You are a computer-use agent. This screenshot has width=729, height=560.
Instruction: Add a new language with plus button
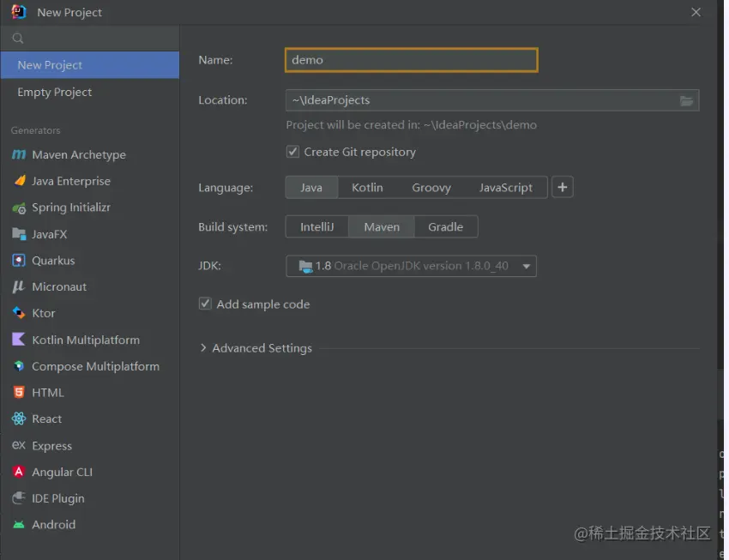pos(563,187)
